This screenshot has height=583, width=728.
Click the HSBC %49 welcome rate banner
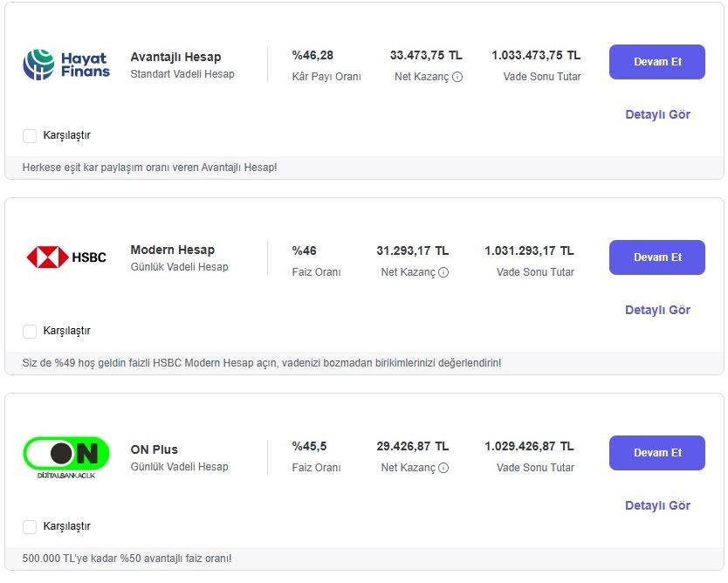coord(262,363)
